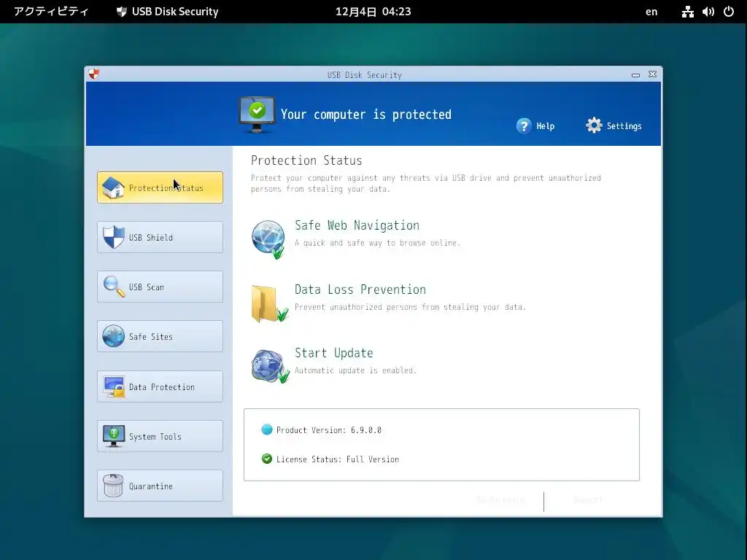Go to the Safe Sites section
Screen dimensions: 747x560
click(x=160, y=336)
